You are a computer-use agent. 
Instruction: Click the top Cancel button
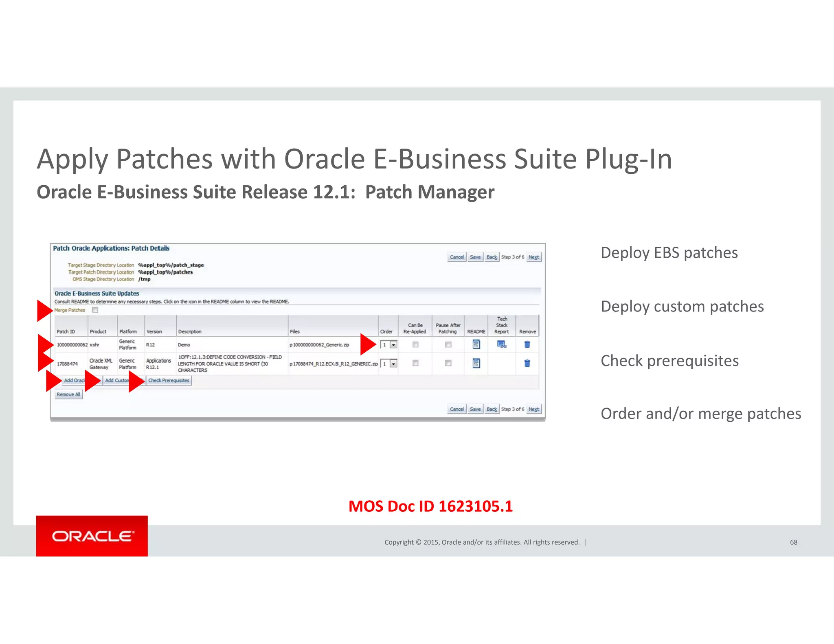coord(457,257)
